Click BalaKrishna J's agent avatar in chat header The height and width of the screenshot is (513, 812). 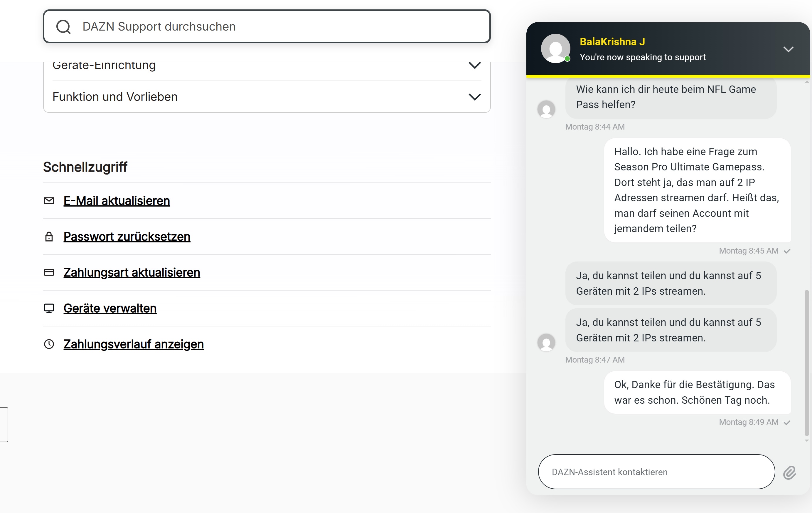point(555,48)
